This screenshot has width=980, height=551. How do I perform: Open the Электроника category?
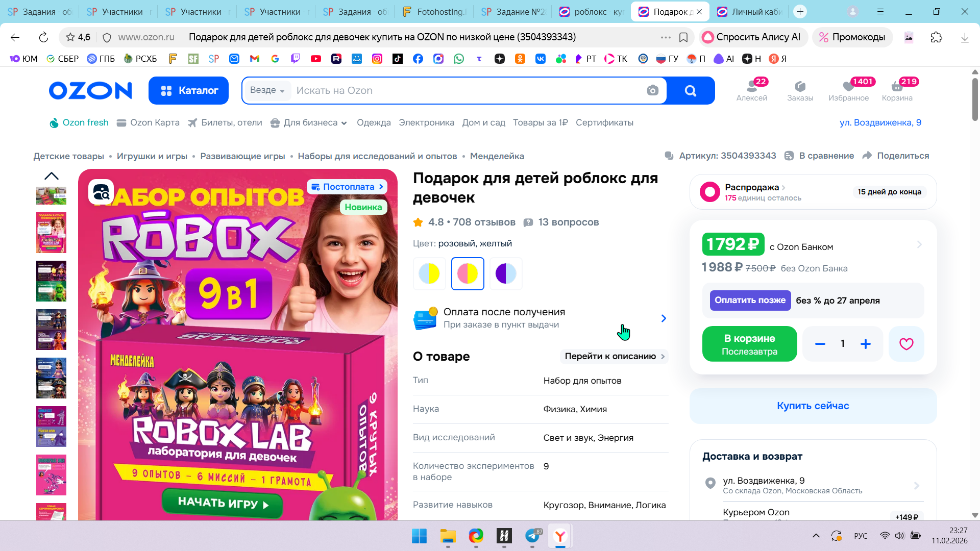[426, 123]
